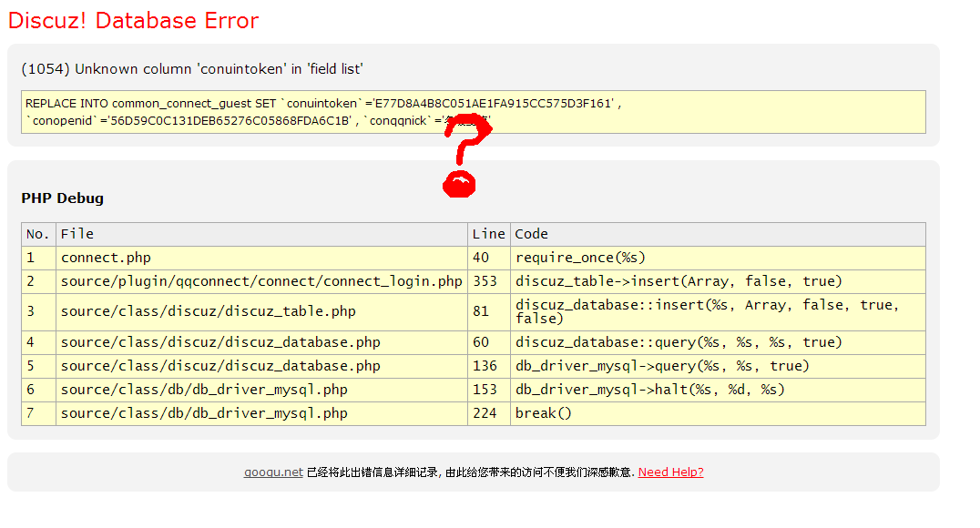The width and height of the screenshot is (980, 528).
Task: Click the Line column header
Action: pos(489,234)
